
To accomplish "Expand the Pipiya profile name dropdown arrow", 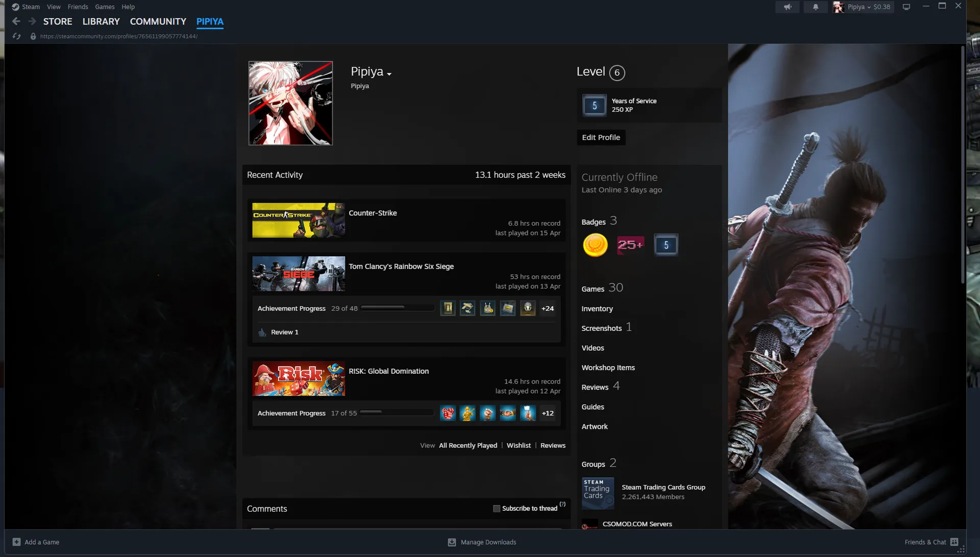I will click(389, 74).
